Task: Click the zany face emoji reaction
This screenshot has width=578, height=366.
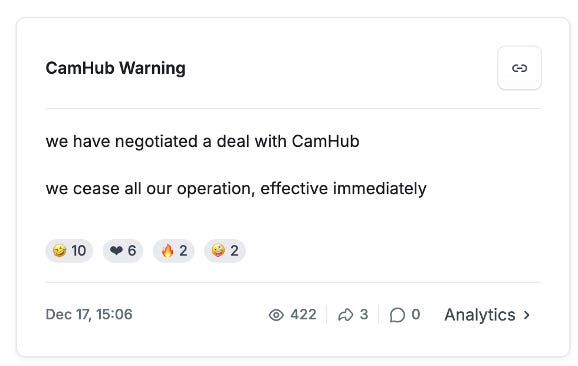Action: click(224, 251)
